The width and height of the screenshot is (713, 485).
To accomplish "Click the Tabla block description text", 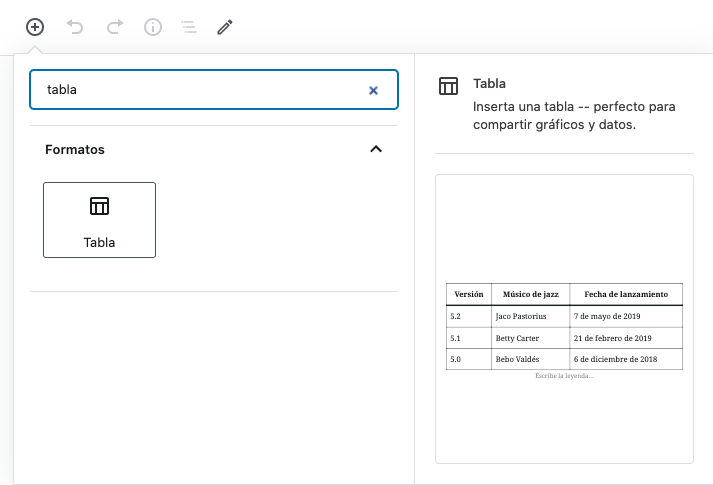I will [574, 115].
